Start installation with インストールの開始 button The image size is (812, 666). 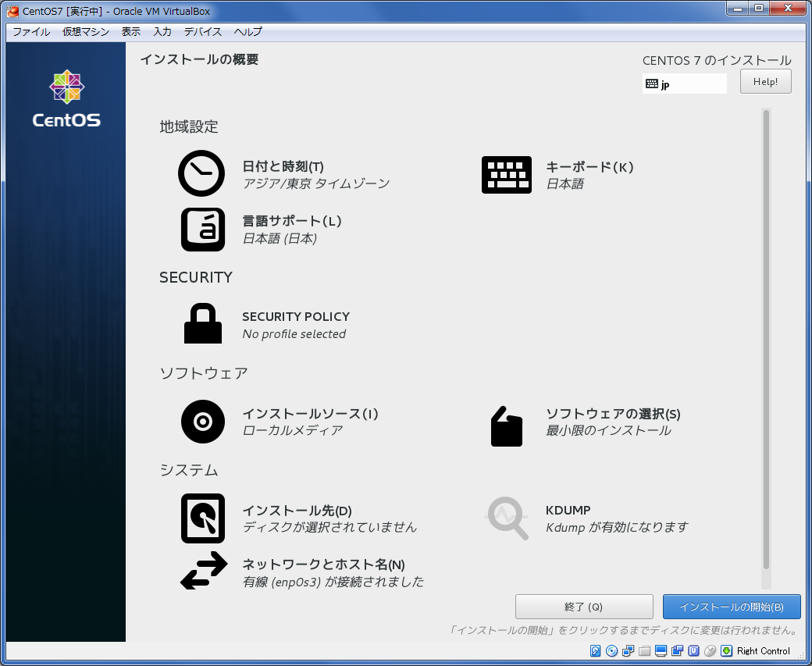[731, 607]
